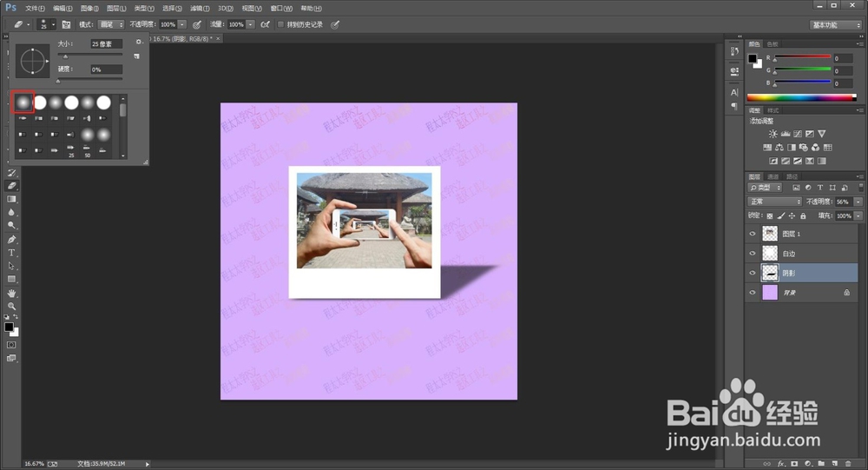Image resolution: width=868 pixels, height=470 pixels.
Task: Open brush preset picker dropdown arrow
Action: [x=53, y=24]
